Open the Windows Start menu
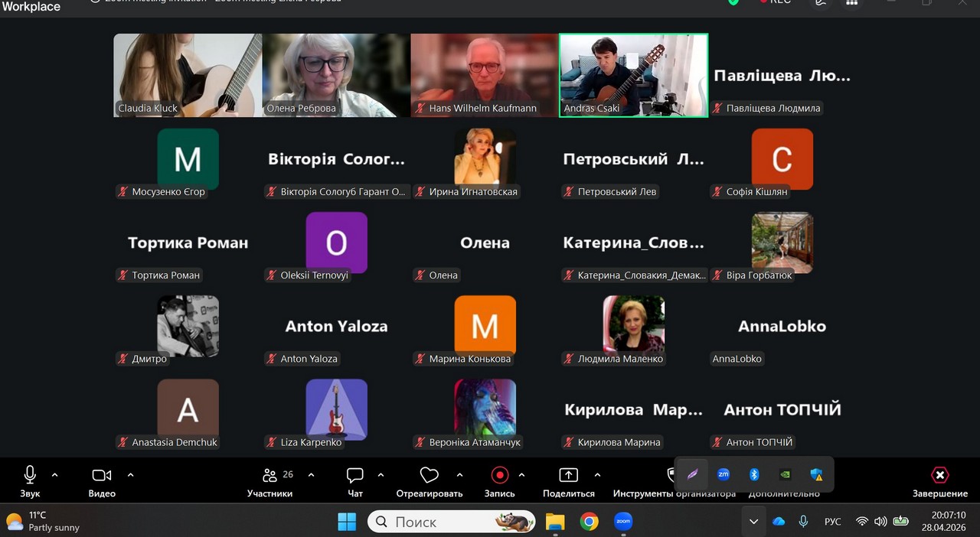The image size is (980, 537). click(347, 522)
